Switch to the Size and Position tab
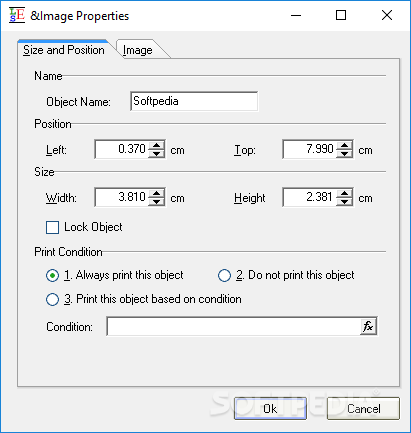Image resolution: width=411 pixels, height=433 pixels. pyautogui.click(x=64, y=50)
